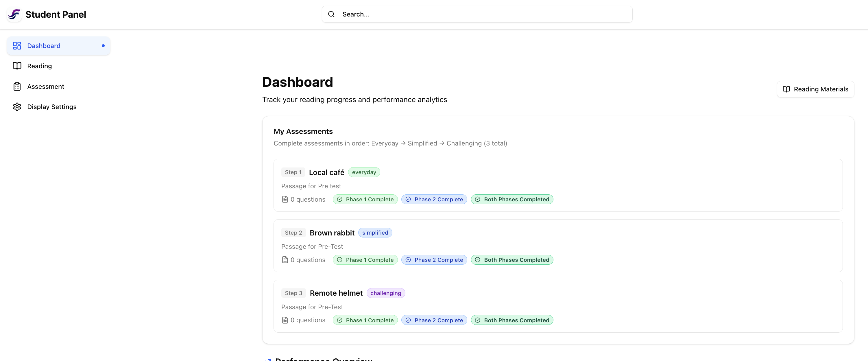Go to Assessment in the sidebar
Viewport: 868px width, 361px height.
(x=45, y=86)
